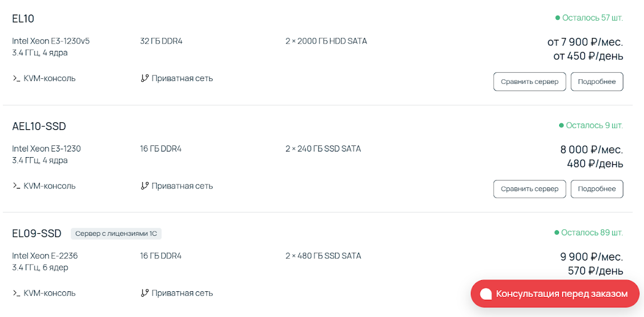Open the EL10 server title
644x317 pixels.
[x=23, y=19]
